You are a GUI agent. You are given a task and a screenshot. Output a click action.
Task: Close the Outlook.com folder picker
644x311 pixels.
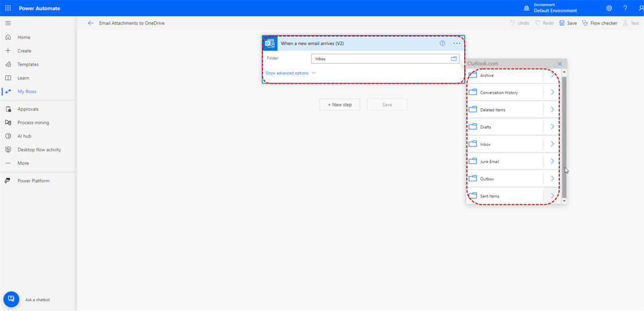(560, 63)
